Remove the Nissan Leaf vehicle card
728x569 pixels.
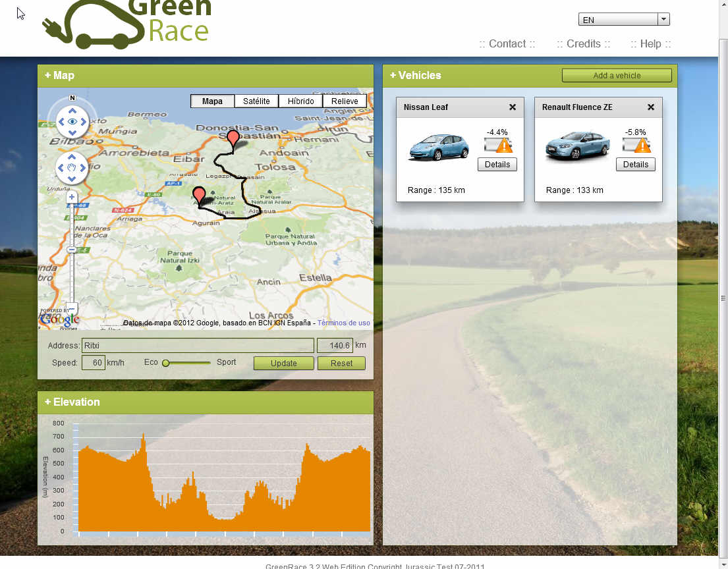click(513, 107)
